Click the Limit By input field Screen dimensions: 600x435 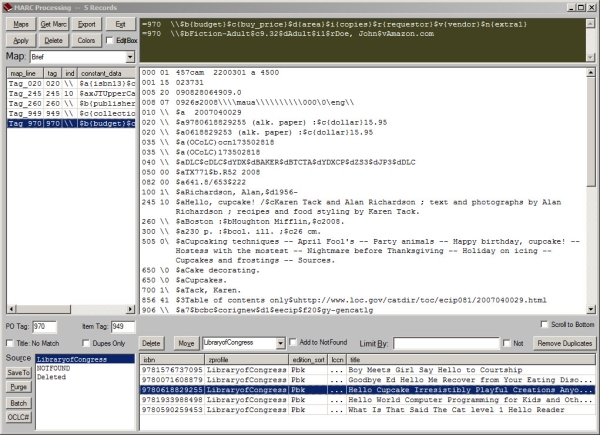pyautogui.click(x=446, y=343)
